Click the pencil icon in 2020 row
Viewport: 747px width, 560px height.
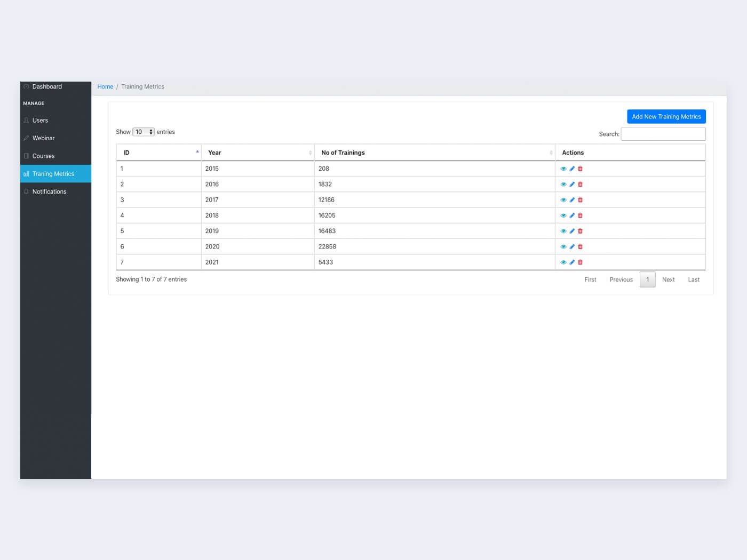click(572, 247)
